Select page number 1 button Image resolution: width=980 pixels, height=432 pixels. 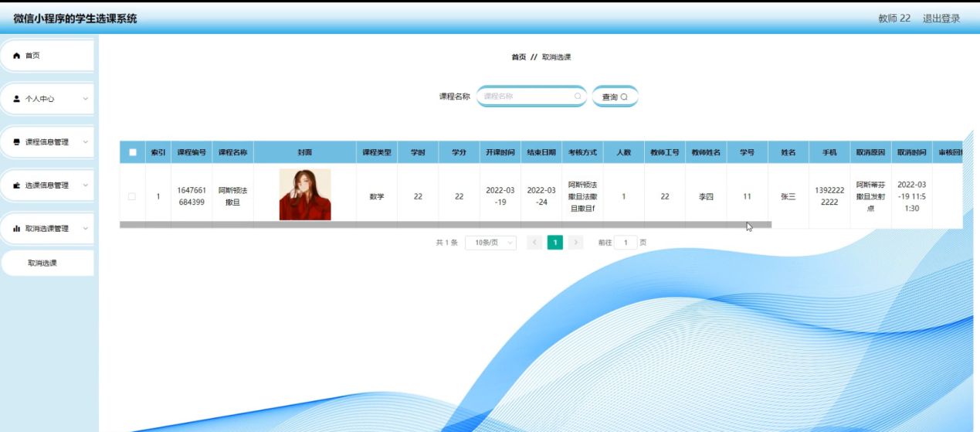tap(554, 243)
